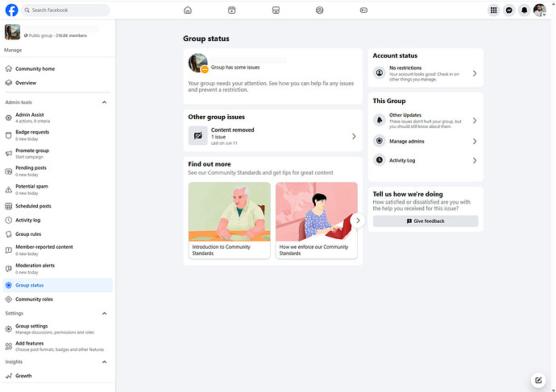Open Admin Assist

[x=57, y=118]
